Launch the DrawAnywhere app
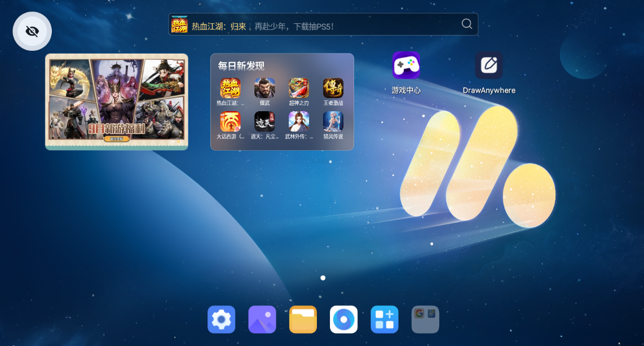 tap(489, 65)
